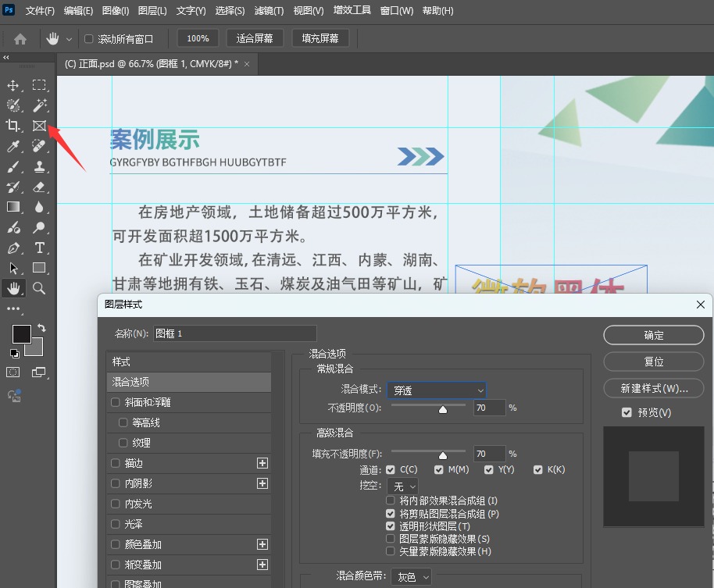Image resolution: width=714 pixels, height=588 pixels.
Task: Open the 文件(F) menu
Action: tap(40, 10)
